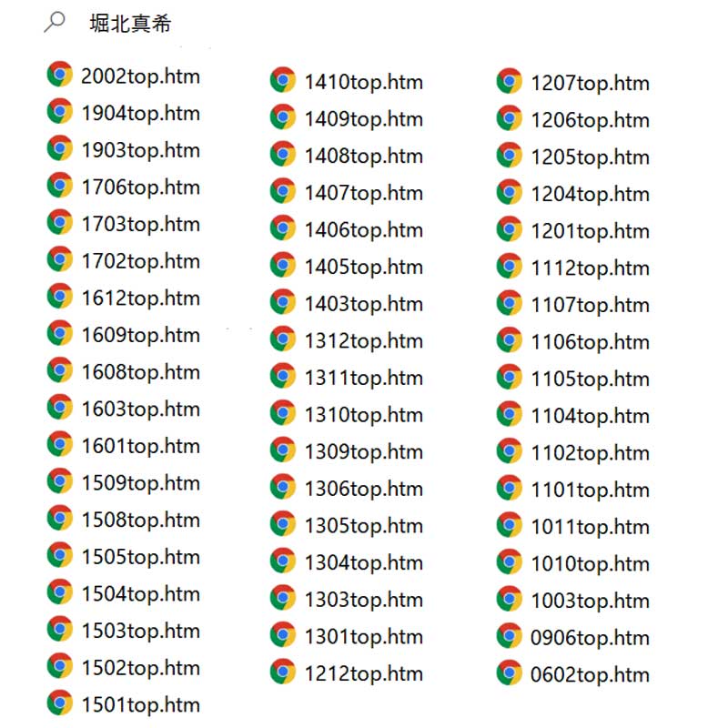The image size is (728, 728).
Task: Select the 1505top.htm file label
Action: coord(141,557)
